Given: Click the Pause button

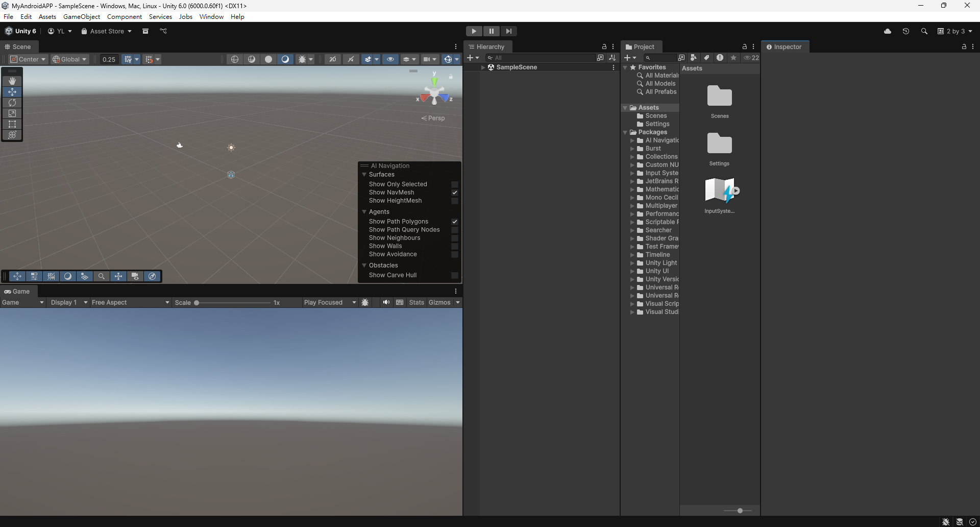Looking at the screenshot, I should click(x=491, y=31).
